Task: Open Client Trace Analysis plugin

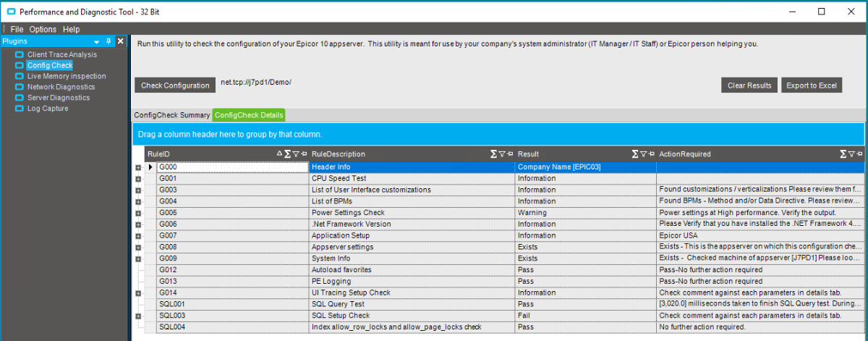Action: tap(62, 55)
